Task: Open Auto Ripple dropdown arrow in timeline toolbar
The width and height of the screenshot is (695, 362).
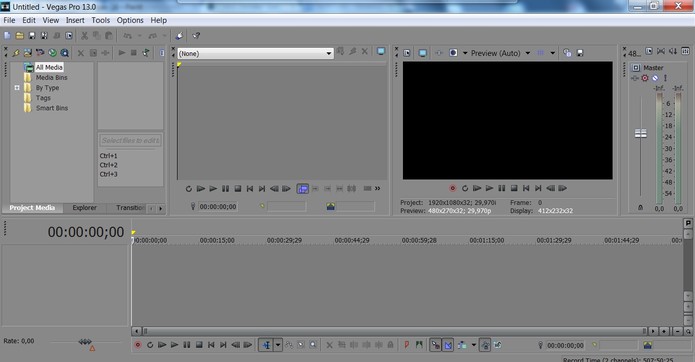Action: coord(474,345)
